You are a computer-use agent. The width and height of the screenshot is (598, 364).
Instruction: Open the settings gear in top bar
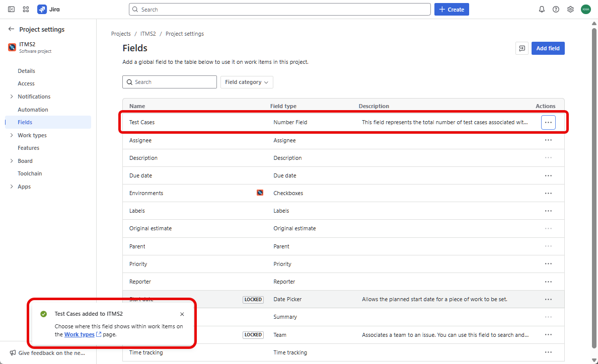(570, 9)
